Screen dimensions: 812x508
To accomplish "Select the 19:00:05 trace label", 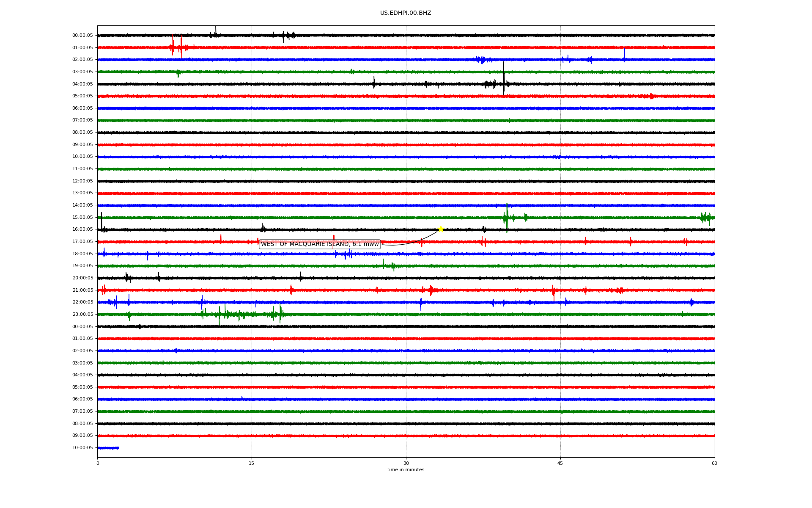I will (82, 266).
